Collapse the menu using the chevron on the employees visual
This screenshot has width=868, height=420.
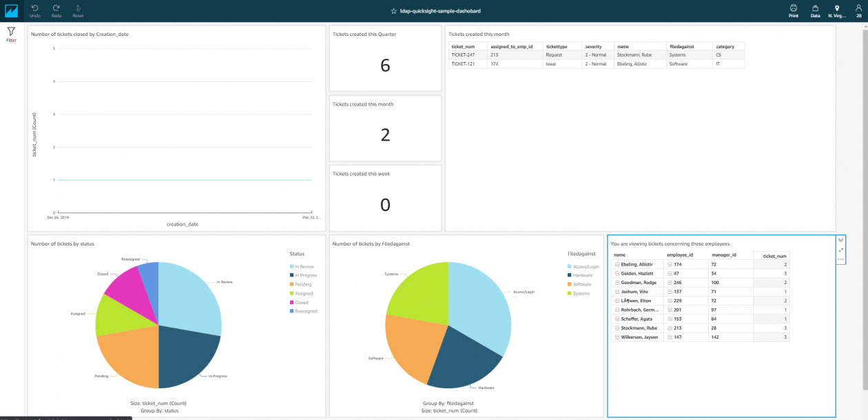point(840,239)
